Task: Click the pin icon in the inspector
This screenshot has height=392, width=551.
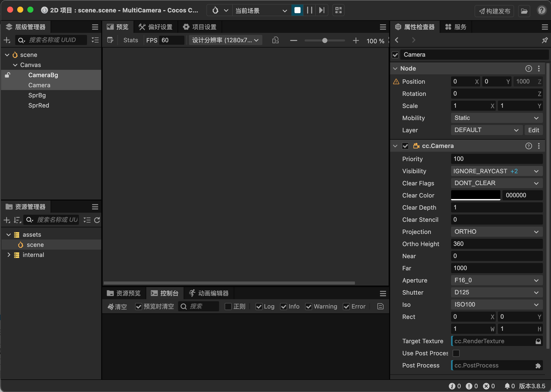Action: (544, 40)
